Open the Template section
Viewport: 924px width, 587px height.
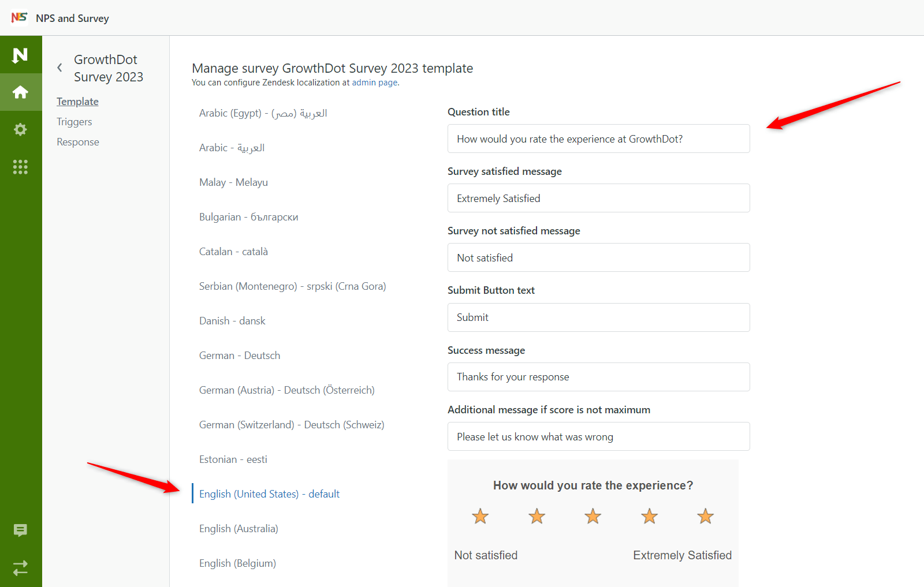(77, 102)
